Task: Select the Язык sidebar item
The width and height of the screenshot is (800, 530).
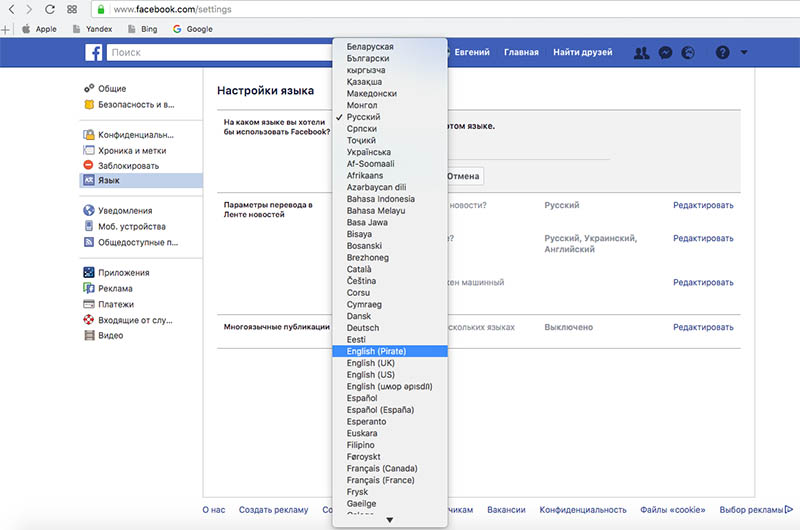Action: 141,180
